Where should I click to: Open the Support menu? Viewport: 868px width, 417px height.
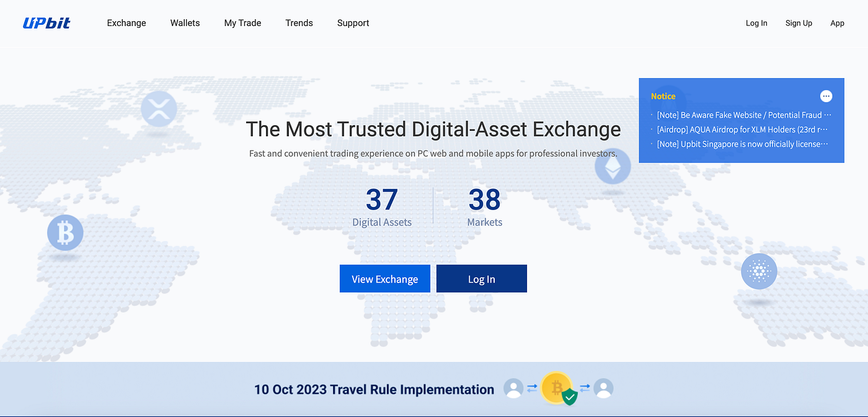pos(353,23)
